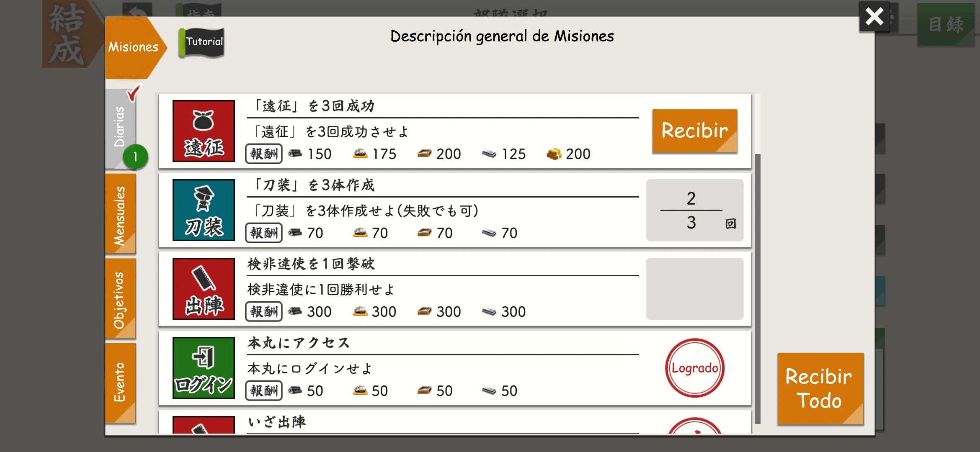Select the Objetivos tab

120,299
